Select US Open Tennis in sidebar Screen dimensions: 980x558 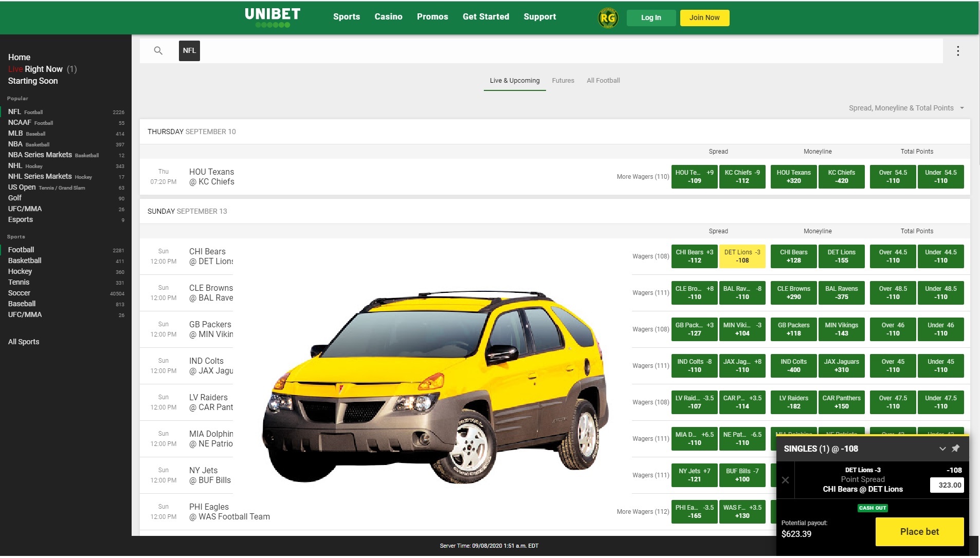(66, 187)
